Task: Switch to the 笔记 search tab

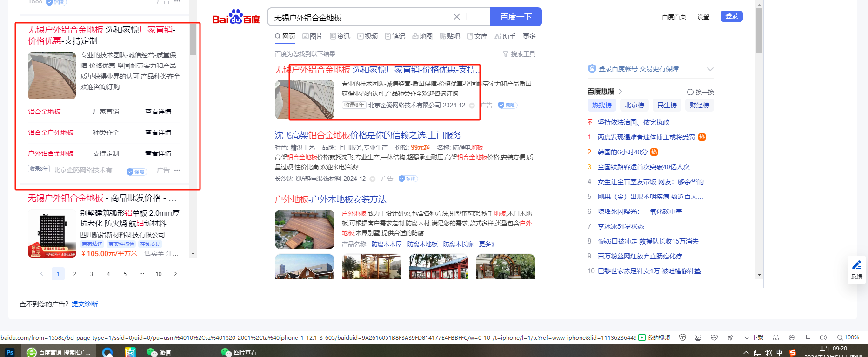Action: [395, 36]
